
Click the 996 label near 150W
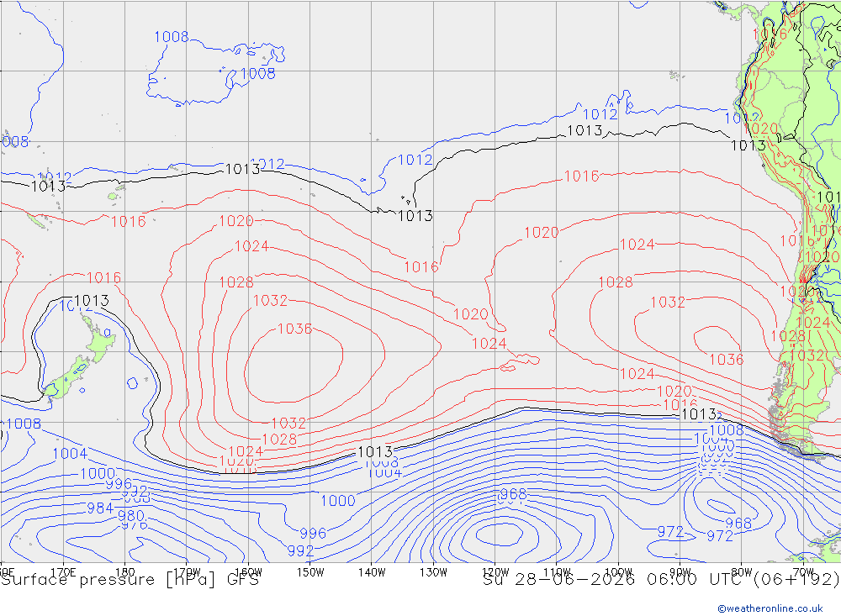point(313,534)
